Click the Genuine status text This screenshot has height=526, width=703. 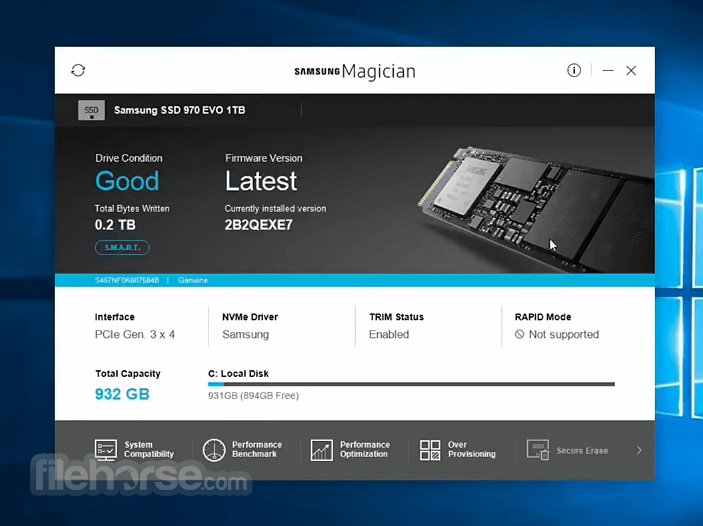pos(193,280)
